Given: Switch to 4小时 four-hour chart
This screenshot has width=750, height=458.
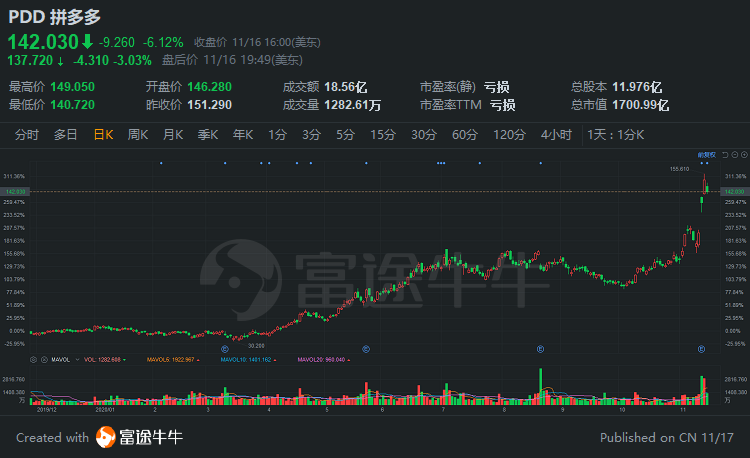Looking at the screenshot, I should coord(556,135).
